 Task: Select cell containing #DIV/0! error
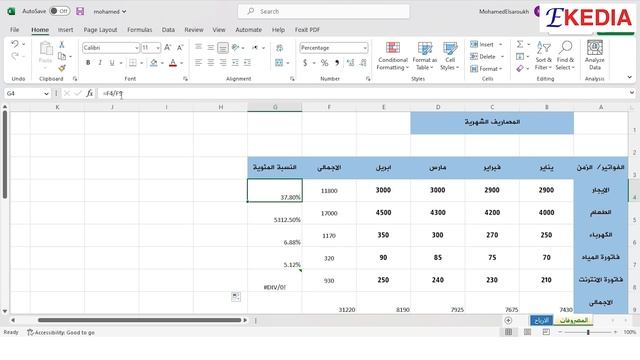click(x=275, y=280)
